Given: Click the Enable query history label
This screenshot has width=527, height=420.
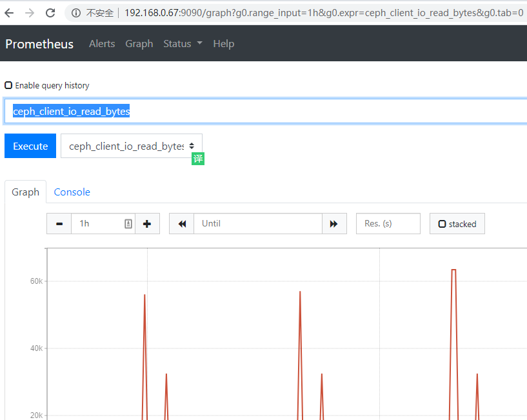Looking at the screenshot, I should 52,85.
